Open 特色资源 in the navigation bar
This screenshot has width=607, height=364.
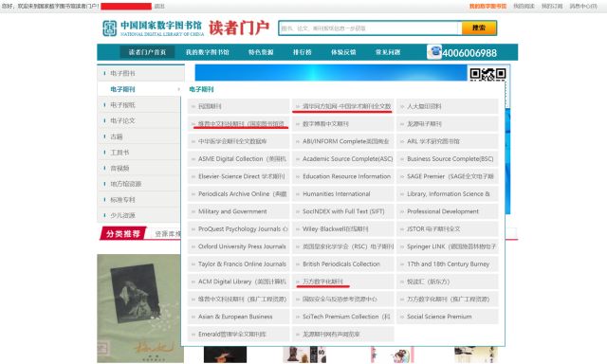point(261,52)
